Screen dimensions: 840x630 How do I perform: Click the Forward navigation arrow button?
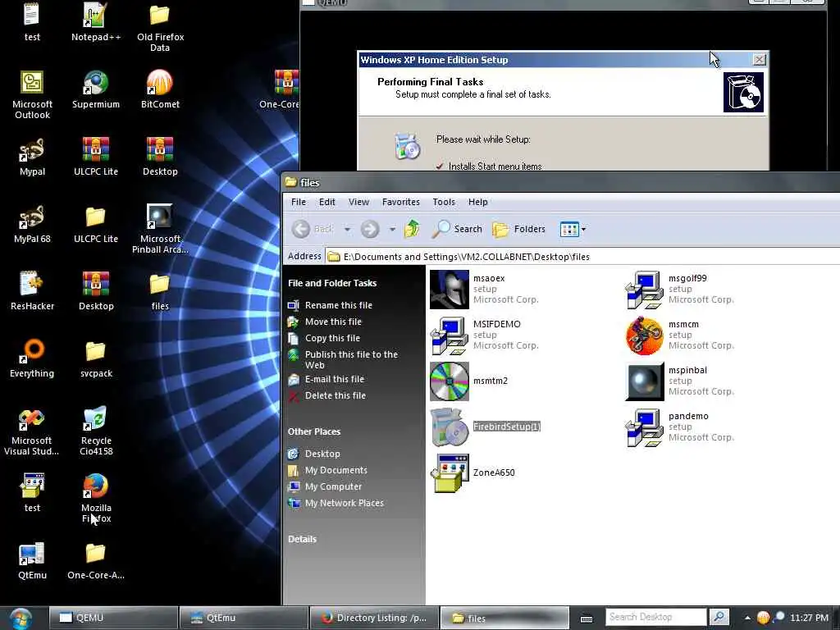[370, 230]
